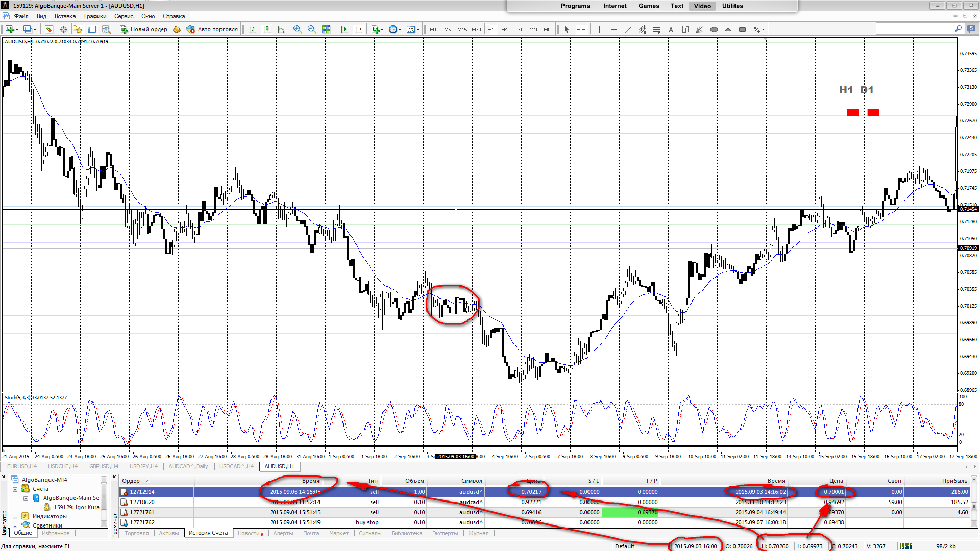Switch chart to M5 timeframe

pos(448,29)
